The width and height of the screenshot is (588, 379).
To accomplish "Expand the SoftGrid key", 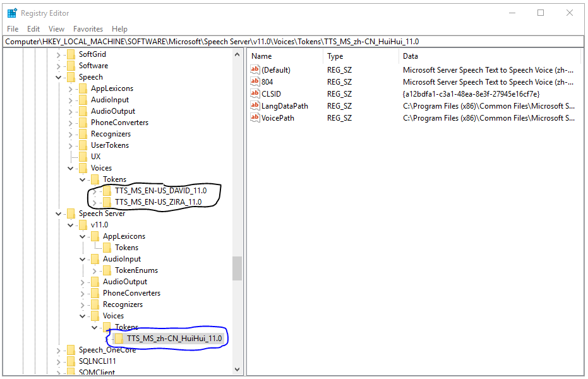I will (58, 55).
